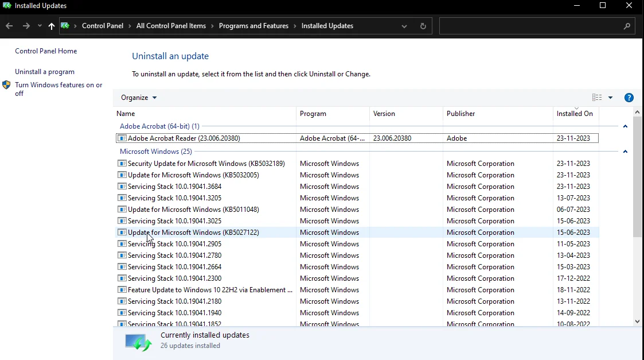
Task: Click the vertical scrollbar thumb
Action: [x=637, y=177]
